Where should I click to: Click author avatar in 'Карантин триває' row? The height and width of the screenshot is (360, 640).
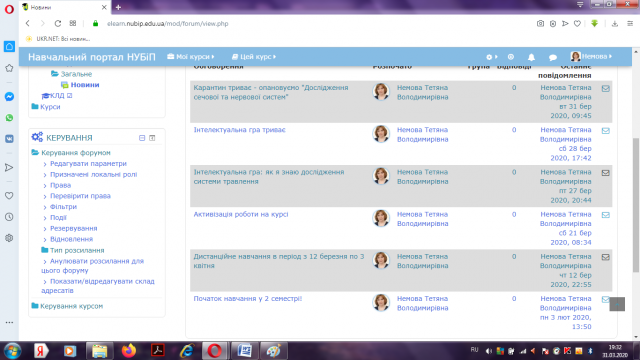(x=381, y=91)
